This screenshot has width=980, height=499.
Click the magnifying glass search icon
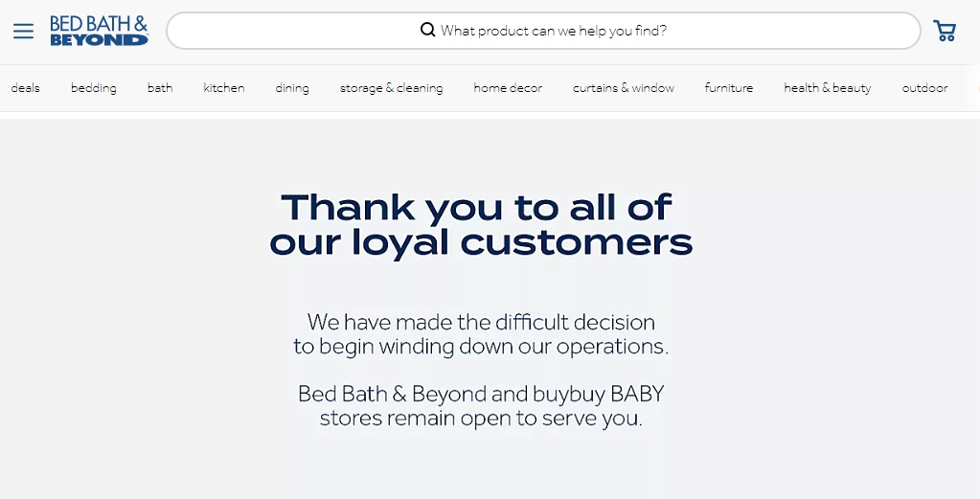[x=427, y=30]
